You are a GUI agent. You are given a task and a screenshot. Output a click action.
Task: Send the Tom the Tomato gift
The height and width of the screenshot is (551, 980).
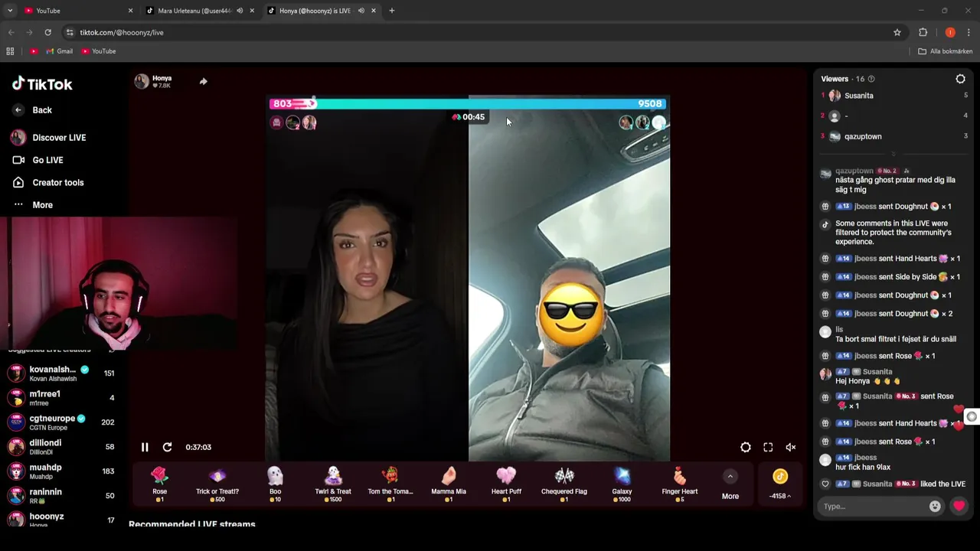(x=390, y=484)
